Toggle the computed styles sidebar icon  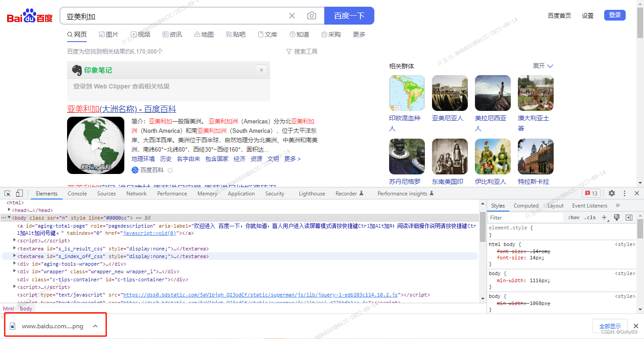629,218
